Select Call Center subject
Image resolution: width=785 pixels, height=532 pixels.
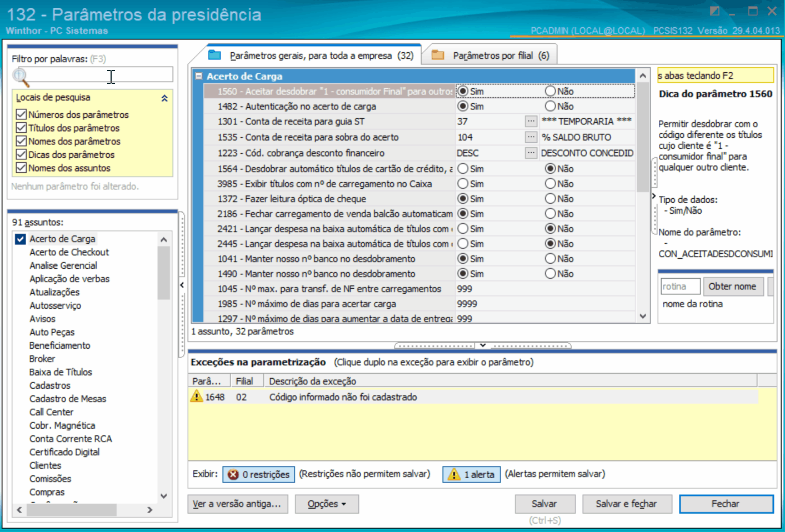click(x=51, y=412)
